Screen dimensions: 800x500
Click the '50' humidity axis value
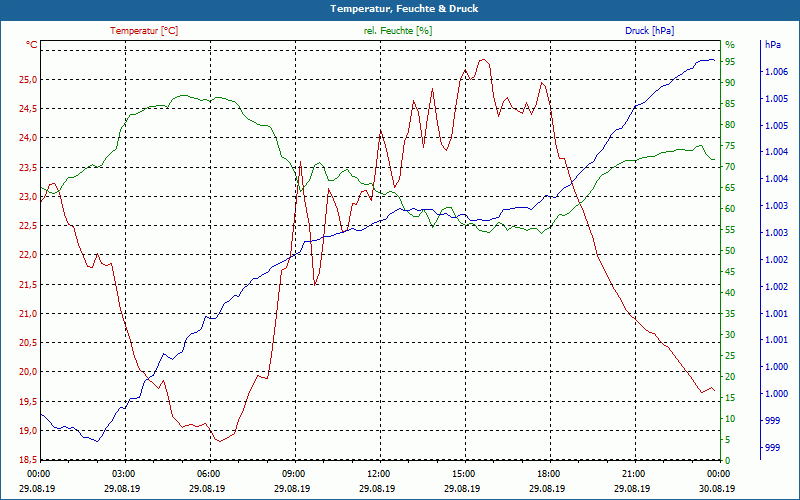(730, 251)
